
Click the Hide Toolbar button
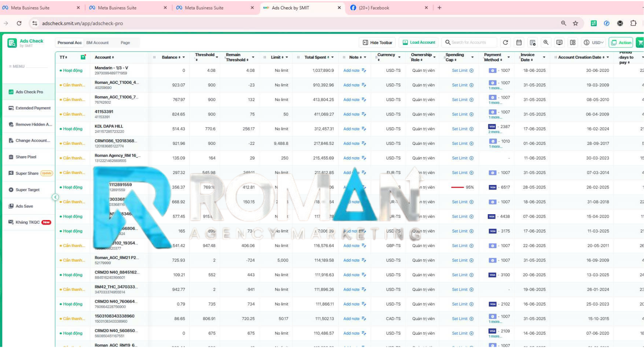[377, 43]
